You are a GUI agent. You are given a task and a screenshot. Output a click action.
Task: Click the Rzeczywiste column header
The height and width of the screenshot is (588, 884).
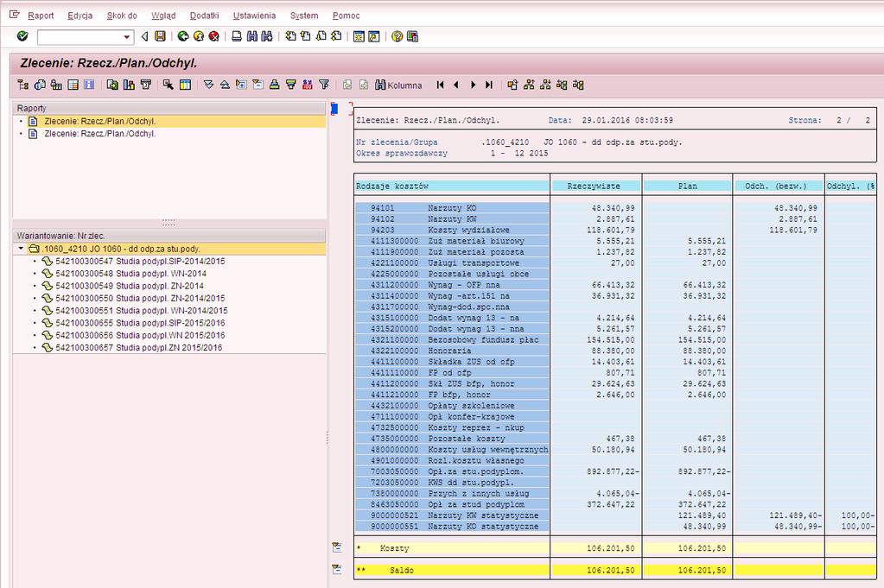[596, 186]
